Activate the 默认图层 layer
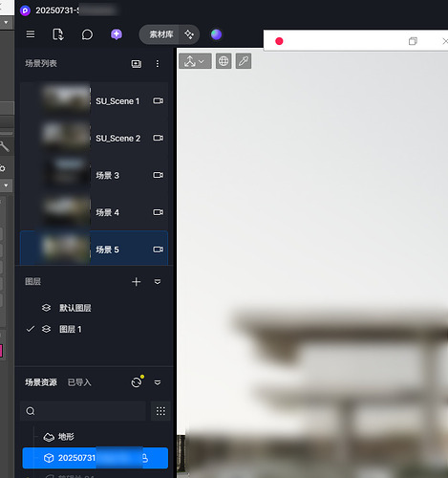Screen dimensions: 448x478 click(75, 308)
